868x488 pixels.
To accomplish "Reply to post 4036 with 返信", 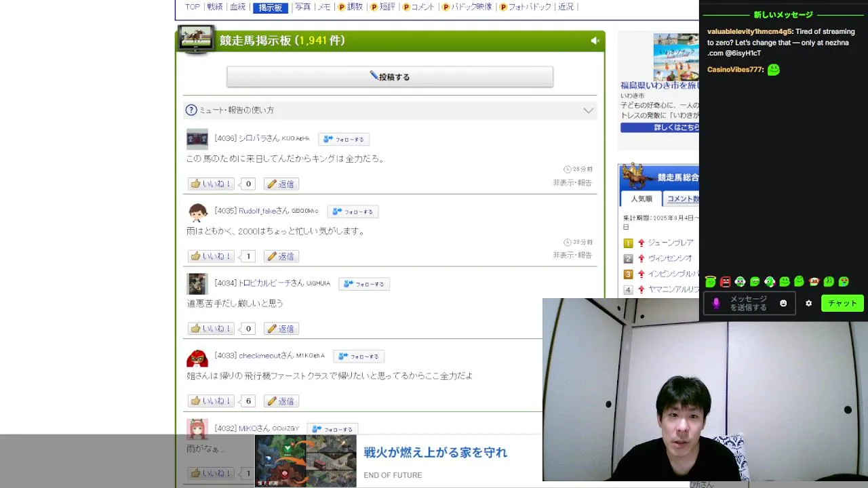I will [x=281, y=184].
